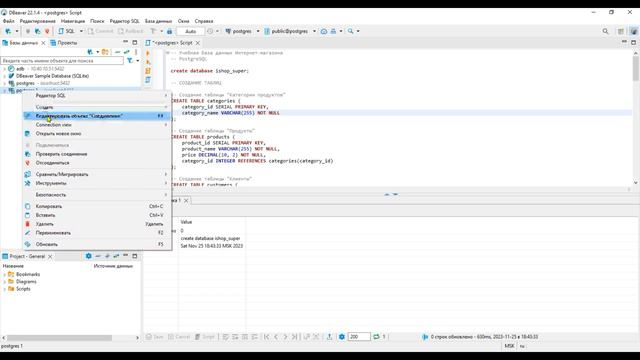Close the Базы данных tab

[43, 43]
